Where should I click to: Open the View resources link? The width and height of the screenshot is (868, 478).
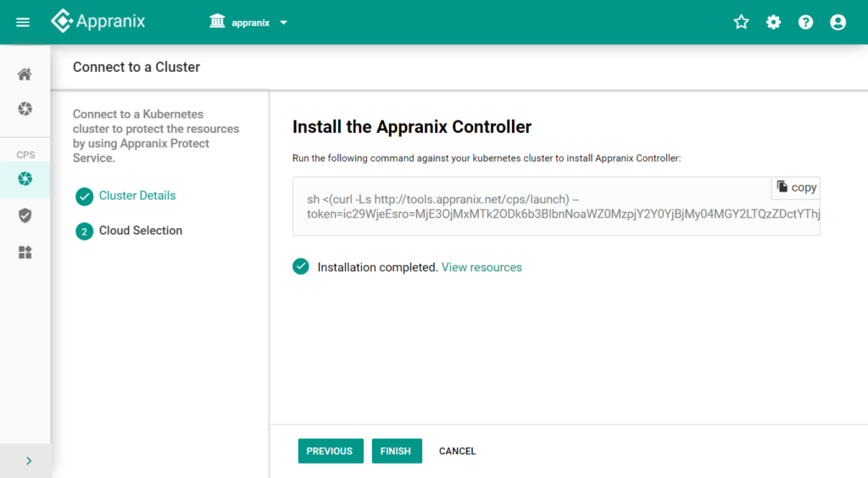pyautogui.click(x=481, y=267)
